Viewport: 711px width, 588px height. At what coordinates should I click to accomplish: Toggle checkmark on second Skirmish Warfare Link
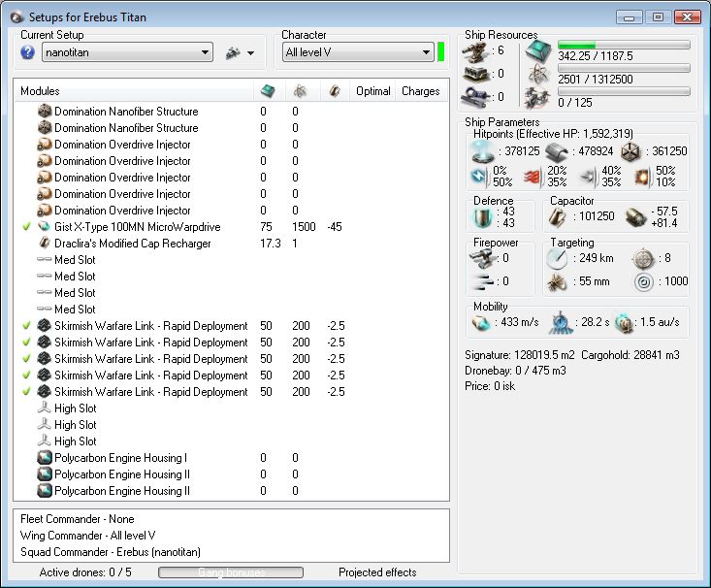tap(26, 343)
